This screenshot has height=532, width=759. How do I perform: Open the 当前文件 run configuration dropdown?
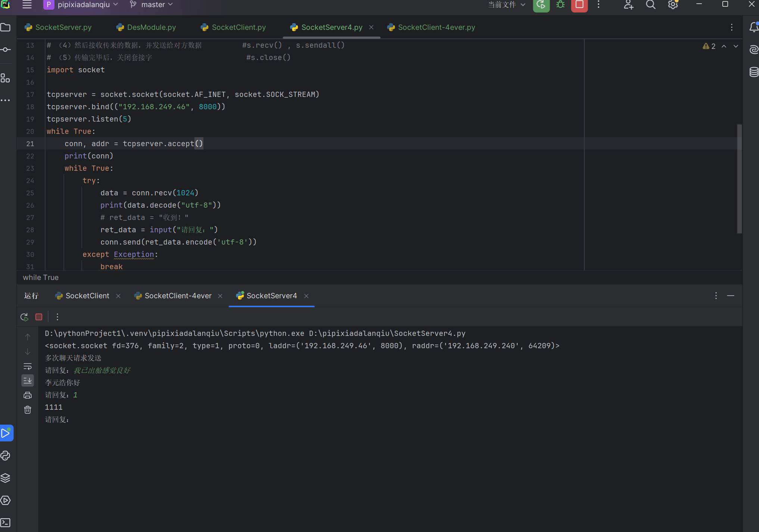point(507,5)
